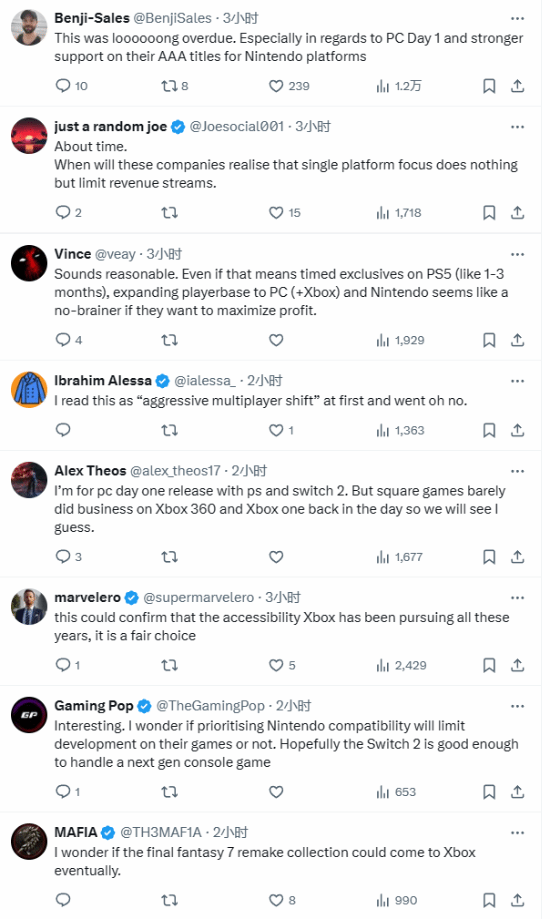Open more options on Benji-Sales' tweet
Image resolution: width=550 pixels, height=919 pixels.
(x=517, y=19)
